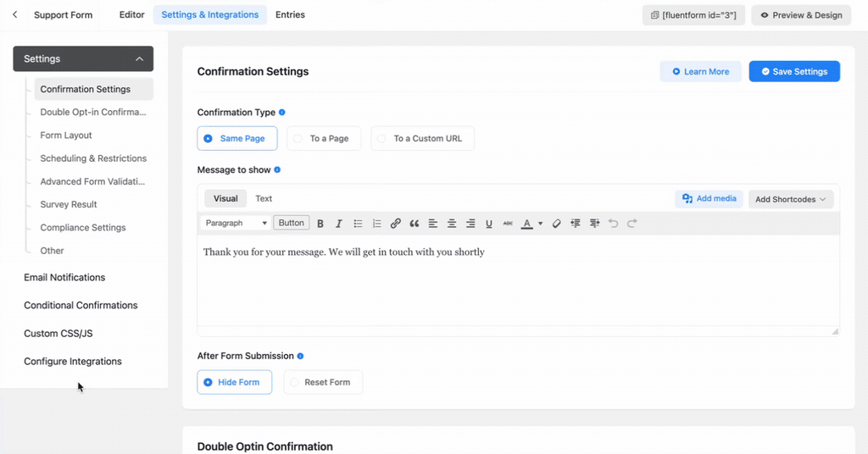Open the Paragraph format dropdown

point(236,223)
